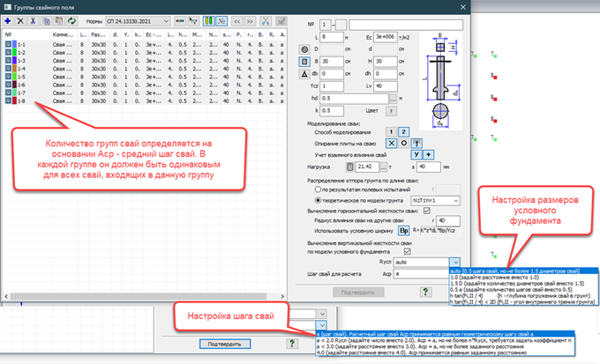Select the field test results radio button
This screenshot has height=364, width=600.
click(x=318, y=189)
